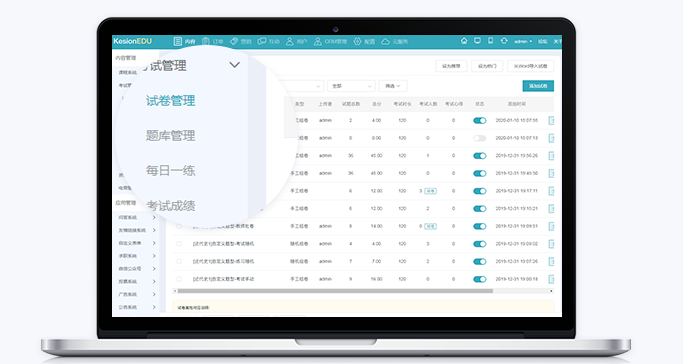The height and width of the screenshot is (364, 683).
Task: Click the table scrollbar right arrow
Action: coord(551,291)
